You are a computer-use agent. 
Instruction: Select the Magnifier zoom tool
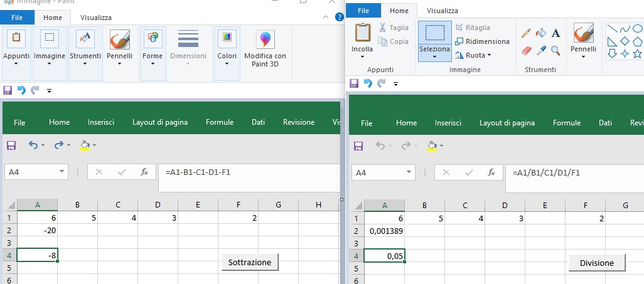click(x=555, y=51)
